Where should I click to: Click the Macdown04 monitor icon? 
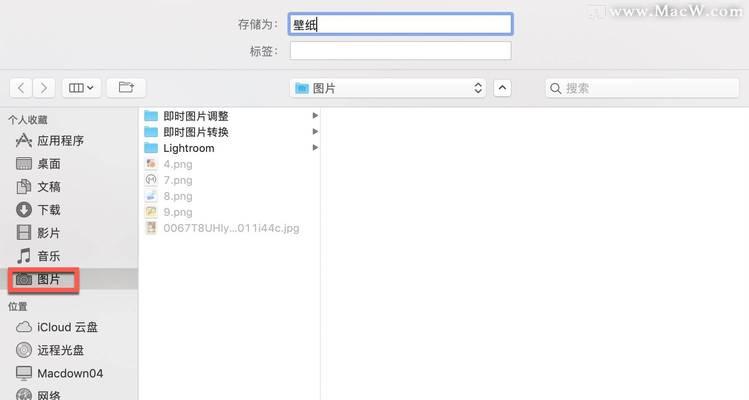click(x=24, y=373)
